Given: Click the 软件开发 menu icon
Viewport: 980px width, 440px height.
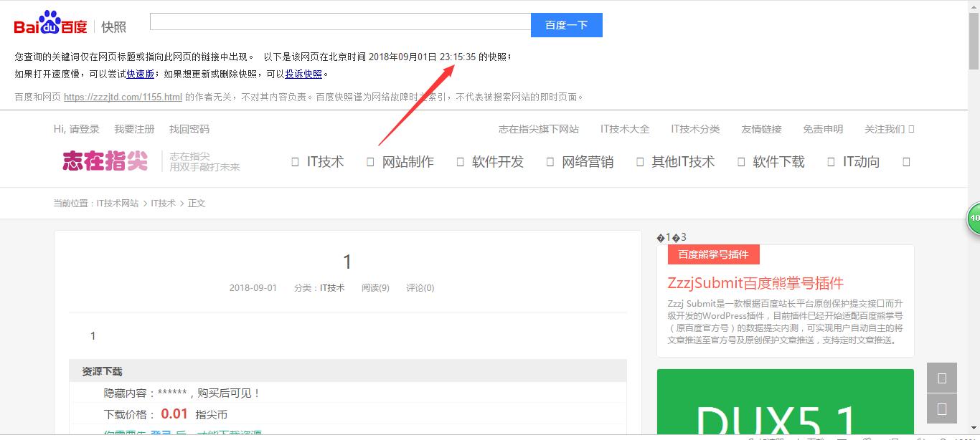Looking at the screenshot, I should pos(460,162).
